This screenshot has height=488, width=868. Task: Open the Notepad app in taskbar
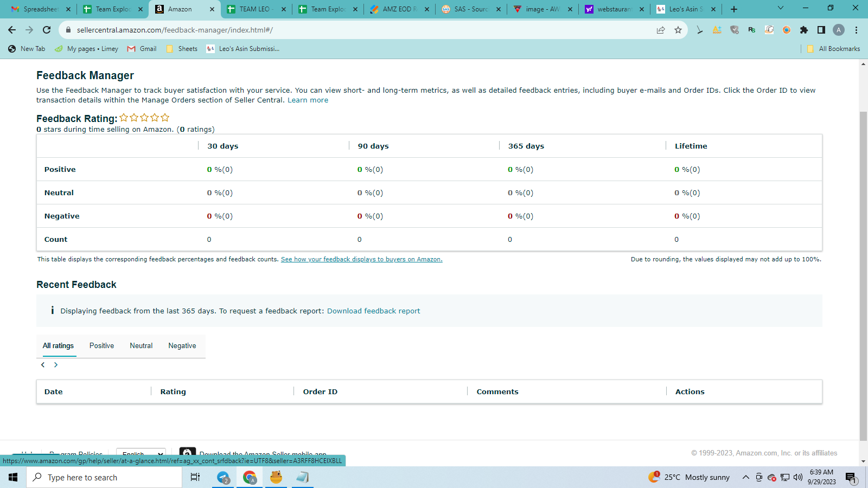[302, 477]
